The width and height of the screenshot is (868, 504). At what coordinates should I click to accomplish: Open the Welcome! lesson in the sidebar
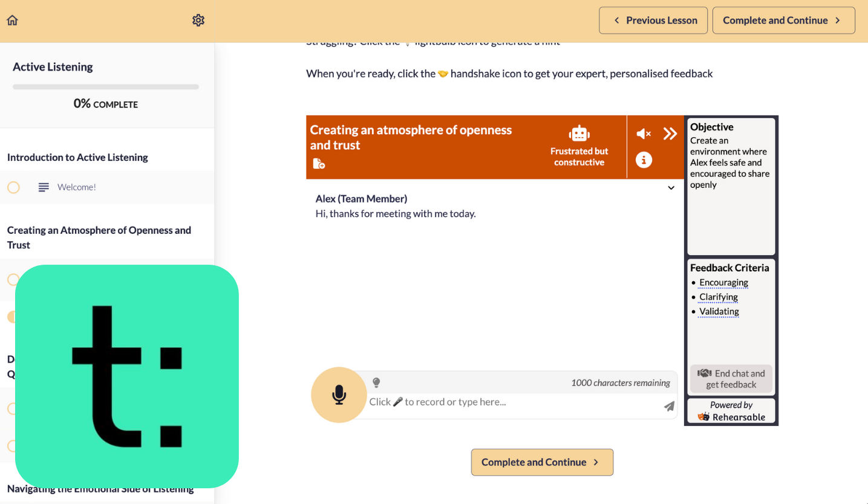(x=77, y=187)
